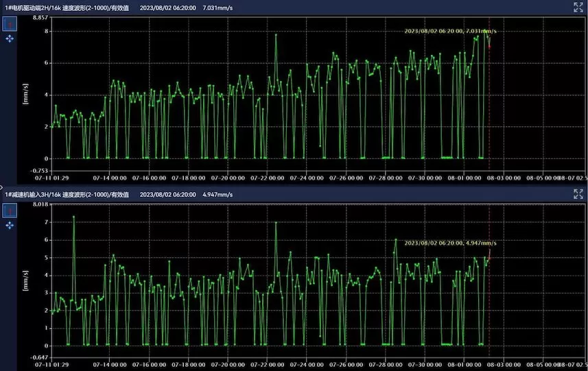Click the bottom header timestamp 2023/08/02 06:20:00
This screenshot has height=371, width=588.
[167, 195]
